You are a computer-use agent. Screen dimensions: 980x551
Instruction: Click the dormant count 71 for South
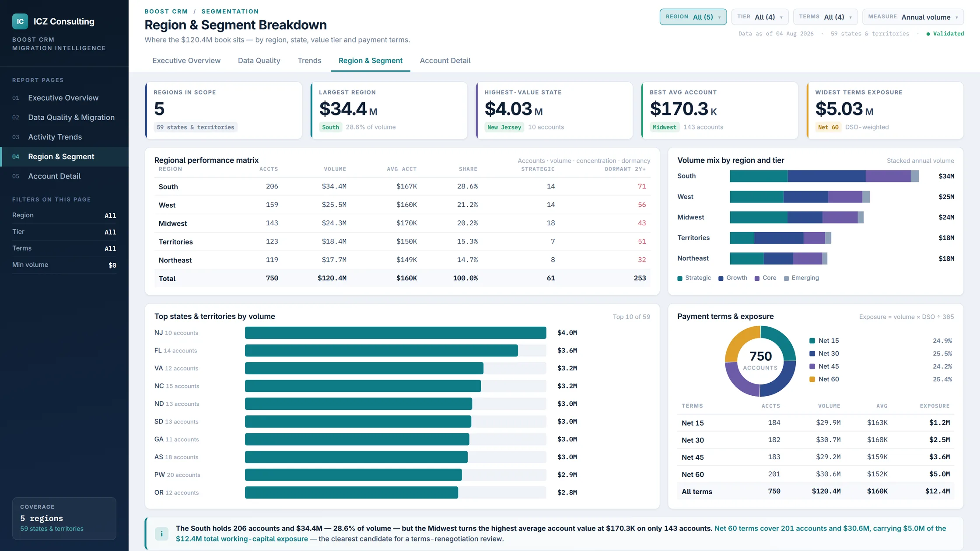coord(642,187)
